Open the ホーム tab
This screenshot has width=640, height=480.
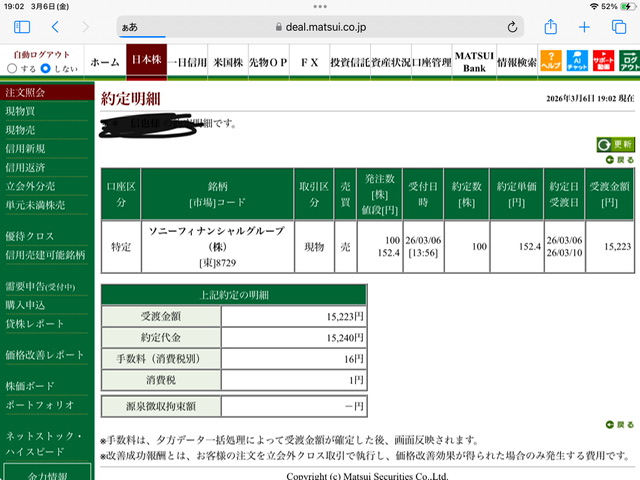click(105, 62)
